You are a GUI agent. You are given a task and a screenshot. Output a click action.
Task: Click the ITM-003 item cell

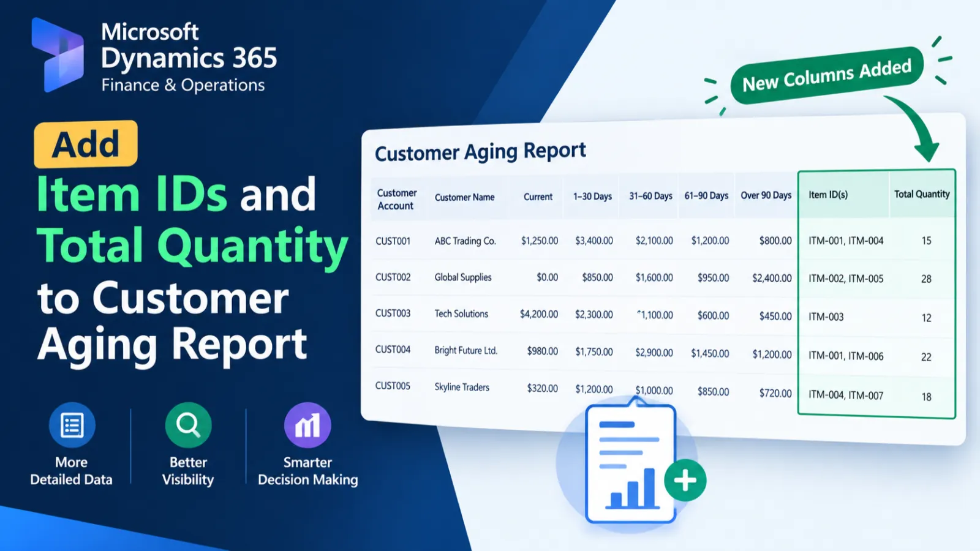tap(826, 317)
